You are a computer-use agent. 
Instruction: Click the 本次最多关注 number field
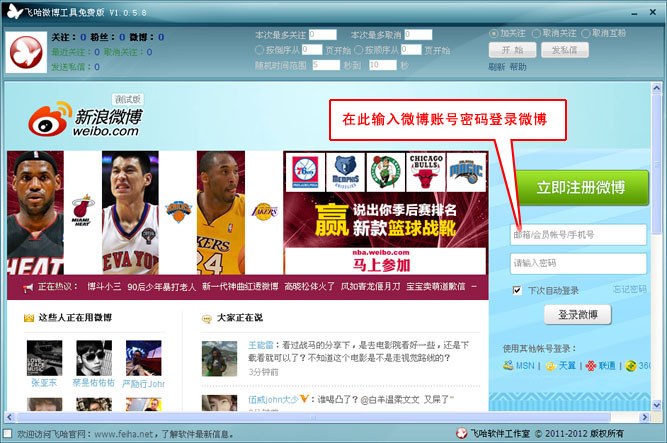pos(322,34)
